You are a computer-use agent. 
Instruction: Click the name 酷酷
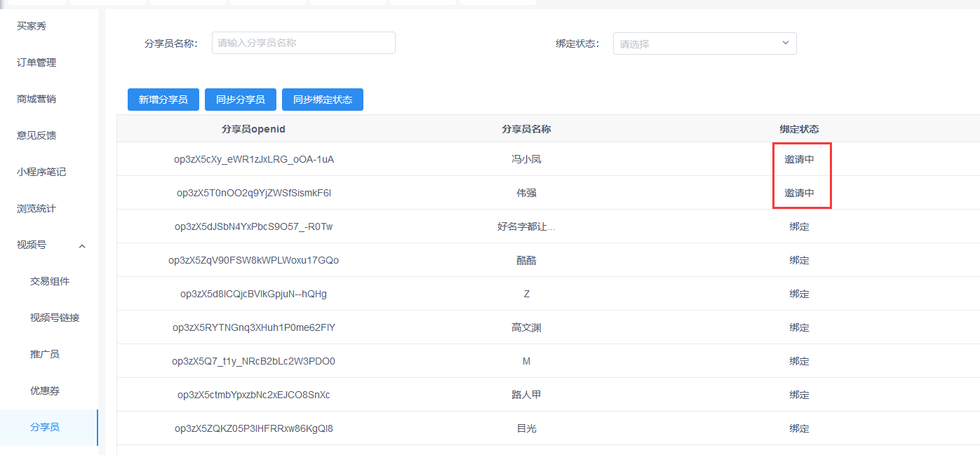527,260
